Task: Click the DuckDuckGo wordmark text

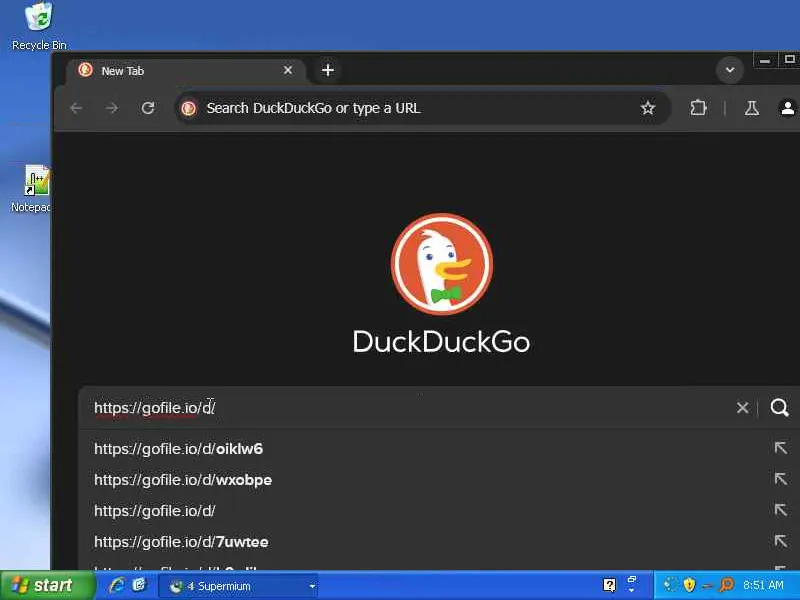Action: tap(441, 342)
